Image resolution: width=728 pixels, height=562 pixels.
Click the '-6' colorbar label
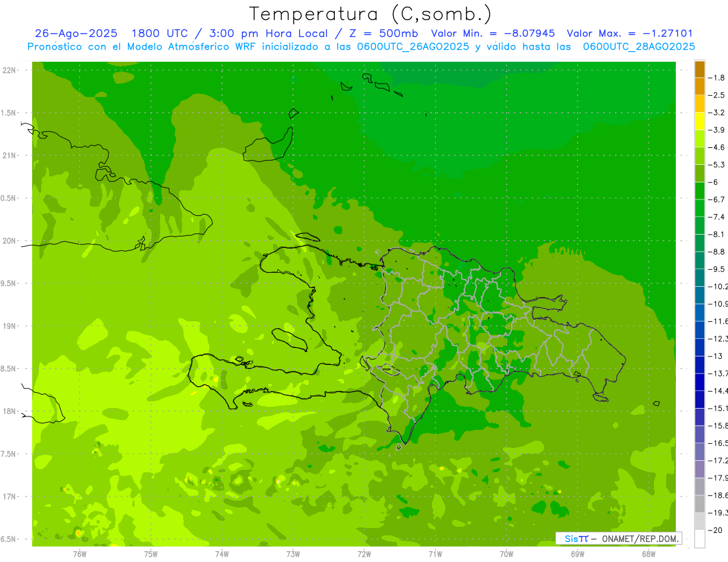point(715,182)
